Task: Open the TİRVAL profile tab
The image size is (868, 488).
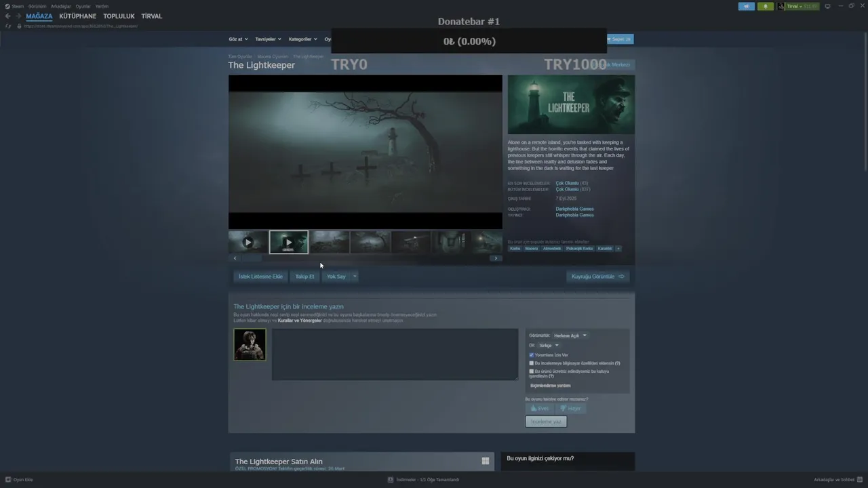Action: click(152, 16)
